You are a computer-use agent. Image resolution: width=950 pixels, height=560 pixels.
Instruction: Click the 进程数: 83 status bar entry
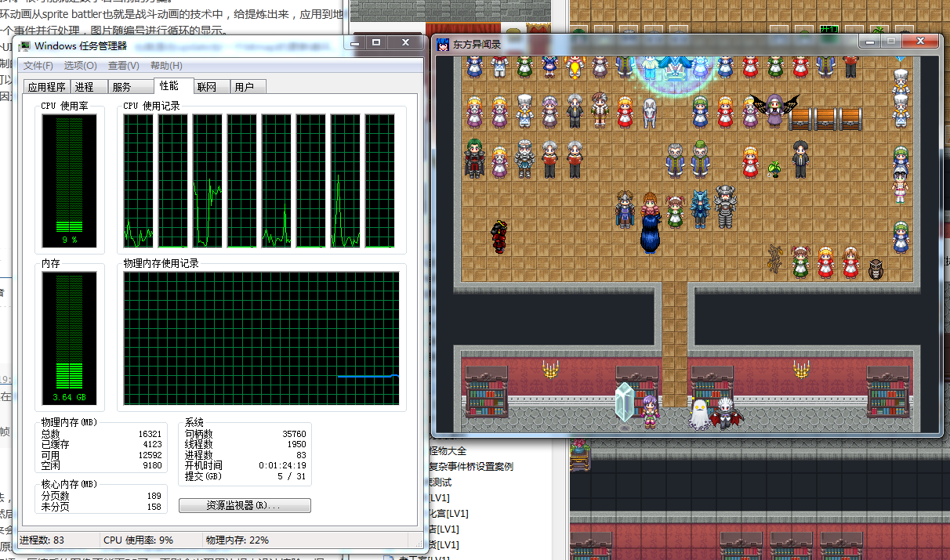[x=42, y=540]
